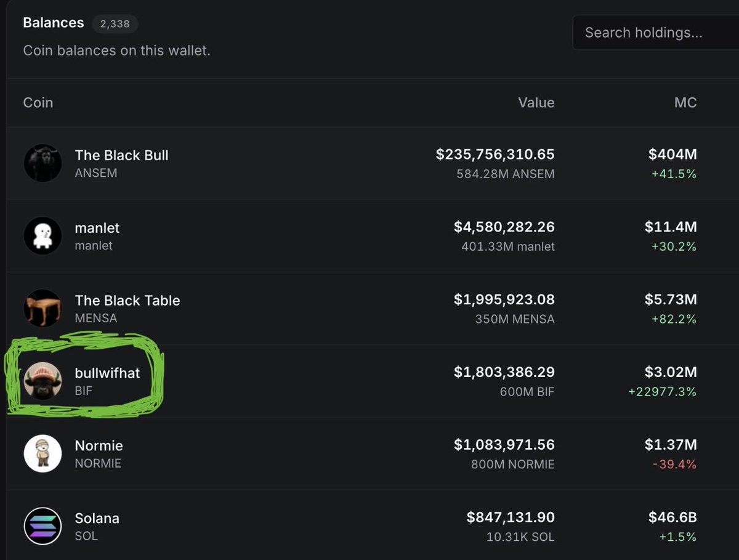Screen dimensions: 739x560
Task: Sort by the Value column header
Action: [536, 103]
